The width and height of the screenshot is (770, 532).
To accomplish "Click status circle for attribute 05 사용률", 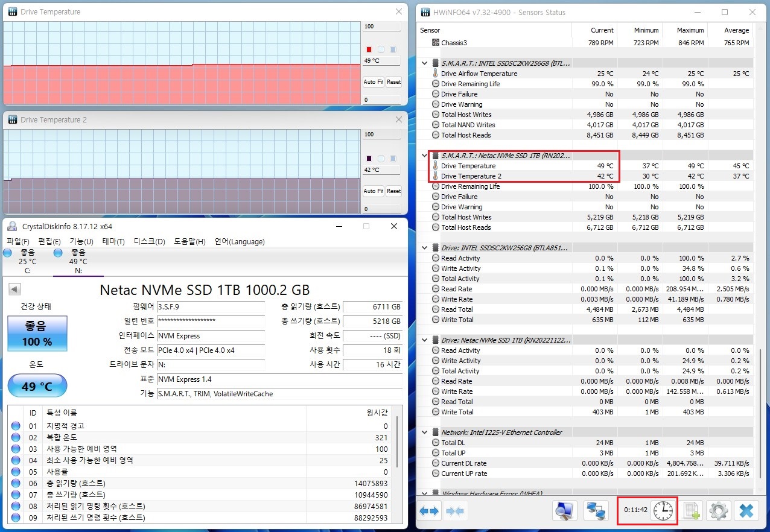I will click(16, 472).
